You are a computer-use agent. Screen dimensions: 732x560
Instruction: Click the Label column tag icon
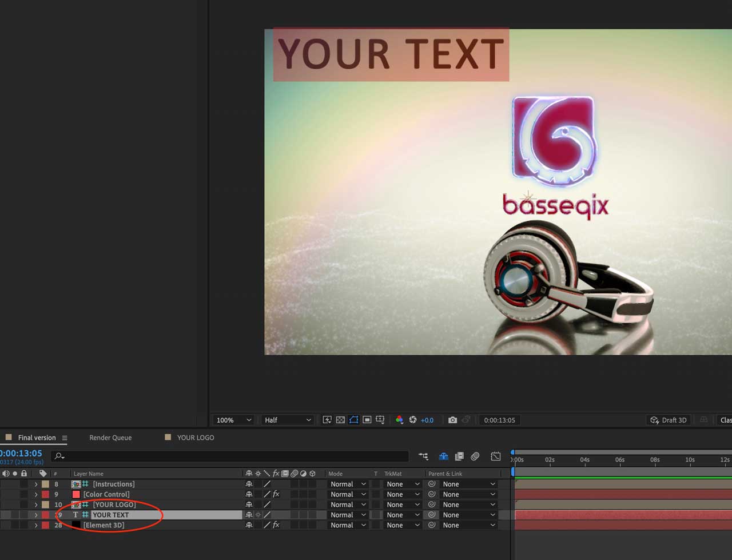coord(43,474)
